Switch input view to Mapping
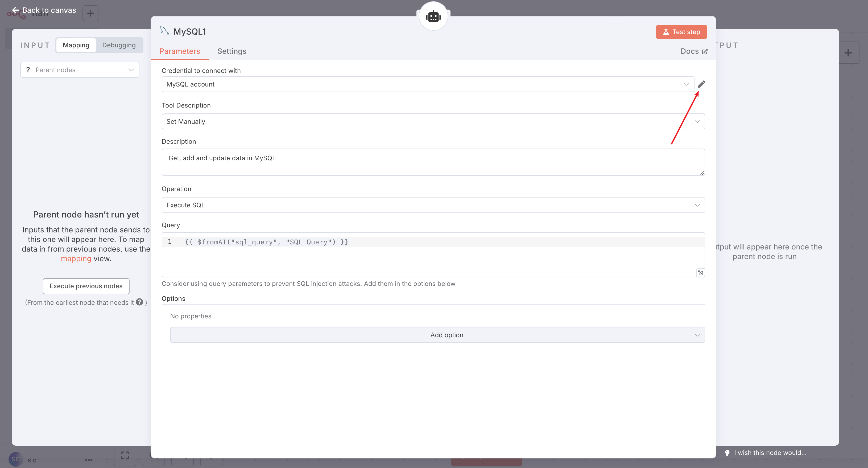 tap(76, 45)
